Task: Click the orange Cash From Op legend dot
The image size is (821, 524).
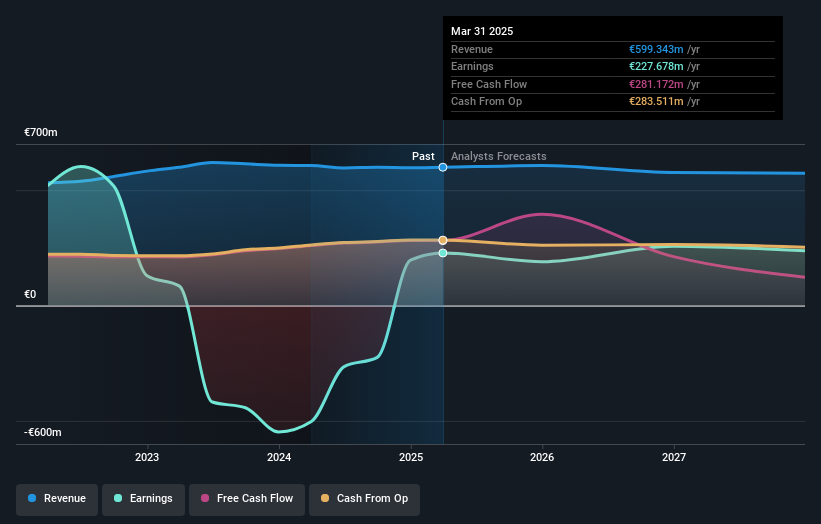Action: click(325, 498)
